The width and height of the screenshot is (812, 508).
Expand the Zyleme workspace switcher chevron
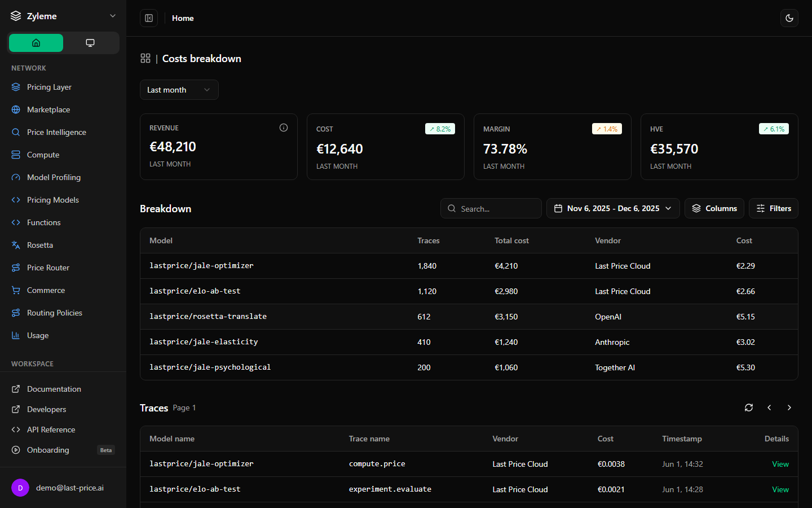[113, 16]
